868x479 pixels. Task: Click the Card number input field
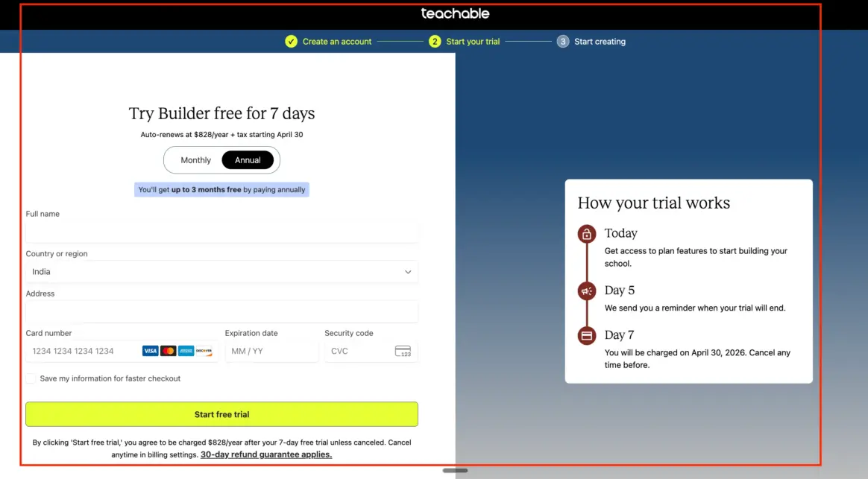[x=122, y=351]
